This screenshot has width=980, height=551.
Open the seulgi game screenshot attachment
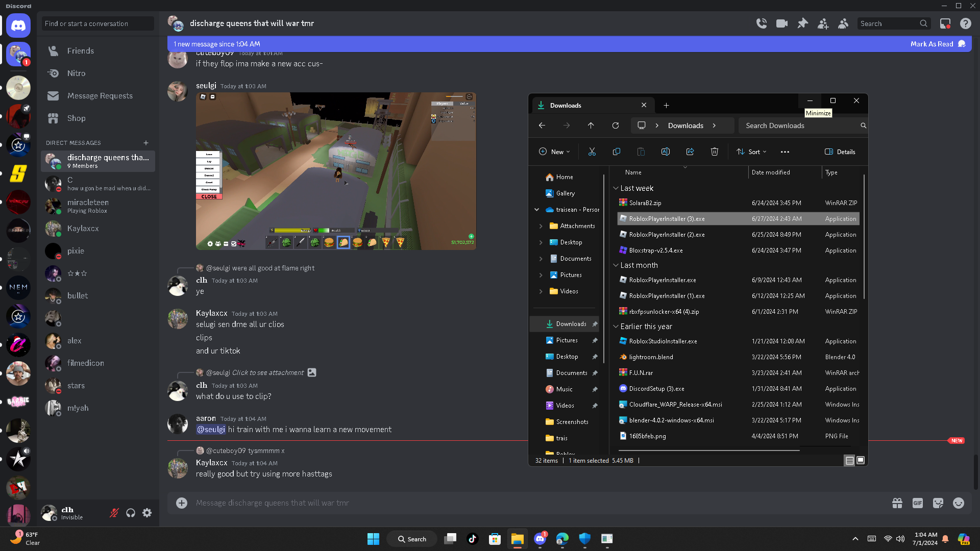[x=336, y=171]
